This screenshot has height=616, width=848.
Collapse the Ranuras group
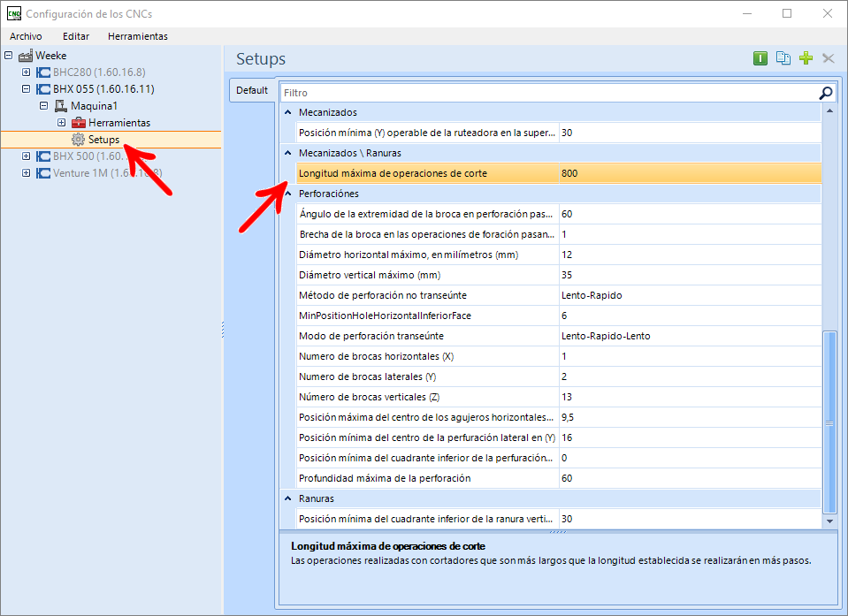pyautogui.click(x=288, y=498)
